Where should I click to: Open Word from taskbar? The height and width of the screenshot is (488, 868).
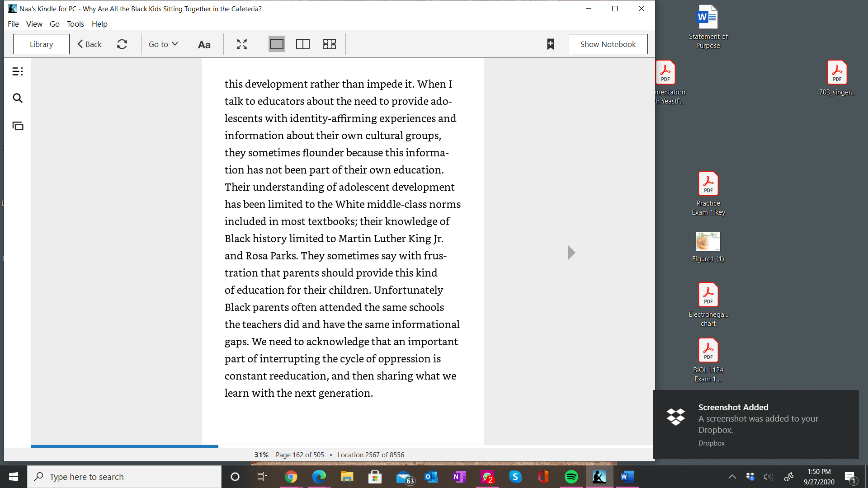(627, 477)
